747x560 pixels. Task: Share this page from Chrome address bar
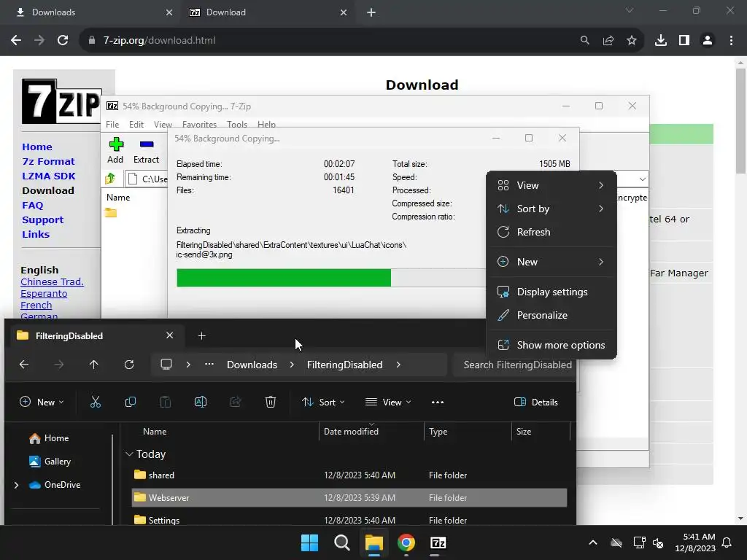(x=608, y=41)
